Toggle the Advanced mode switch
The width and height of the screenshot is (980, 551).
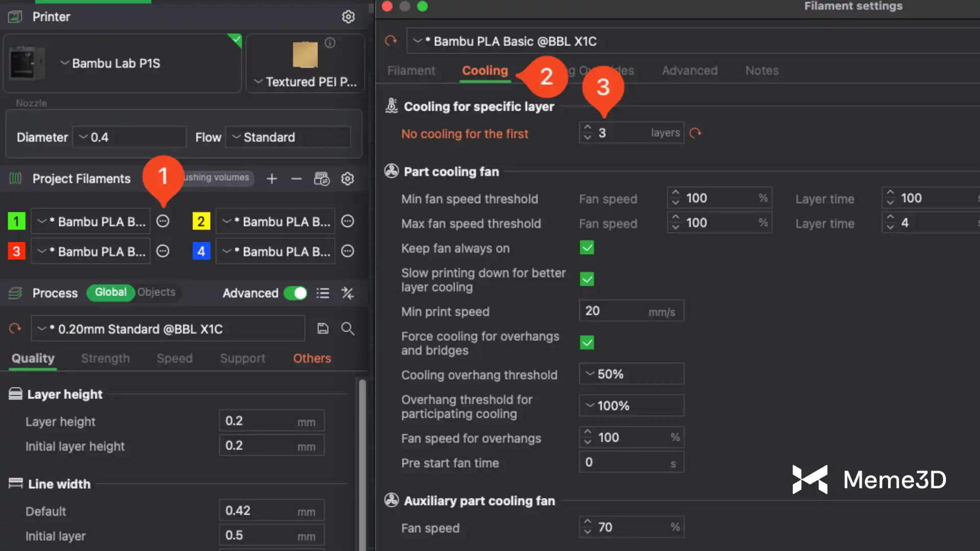295,293
